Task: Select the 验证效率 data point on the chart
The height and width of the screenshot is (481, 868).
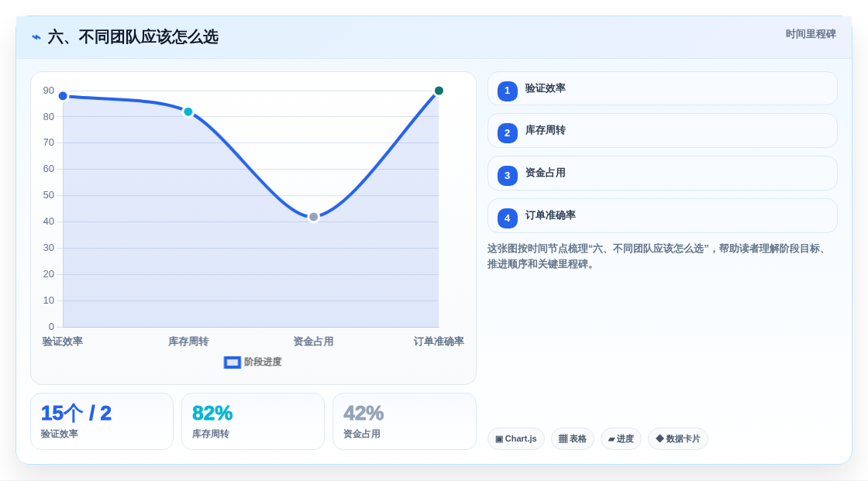Action: click(63, 96)
